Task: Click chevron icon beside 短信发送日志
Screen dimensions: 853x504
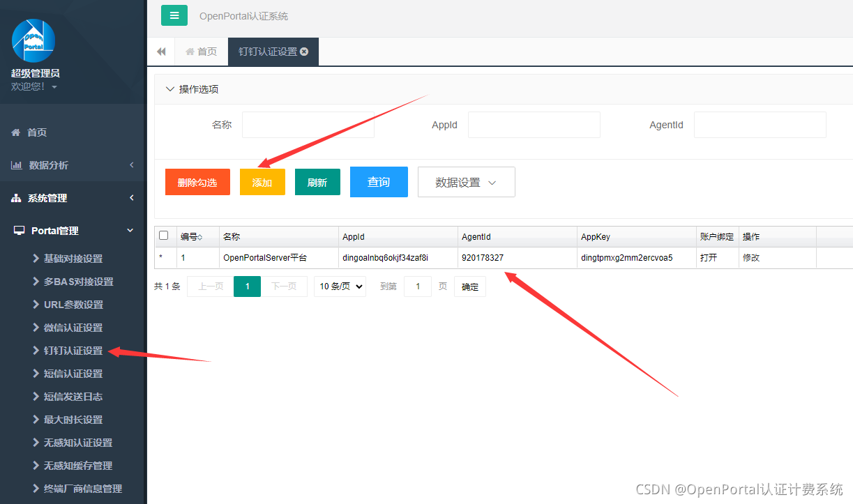Action: pos(36,397)
